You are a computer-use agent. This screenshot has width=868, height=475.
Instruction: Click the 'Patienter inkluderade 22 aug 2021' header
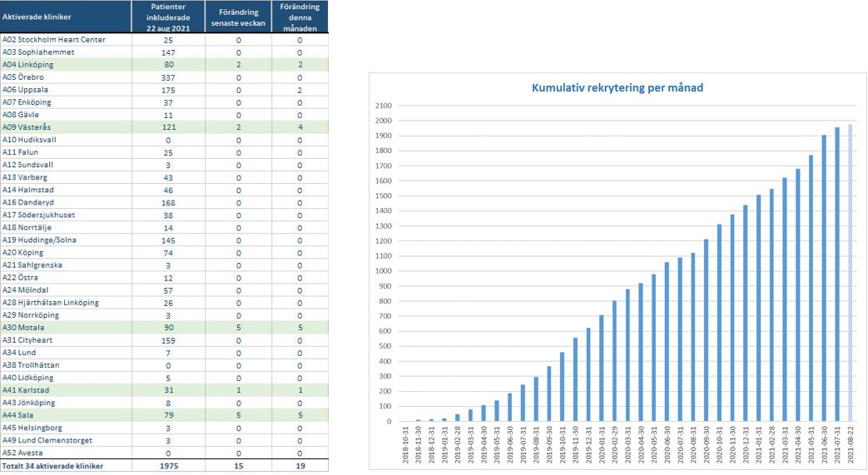pos(168,17)
